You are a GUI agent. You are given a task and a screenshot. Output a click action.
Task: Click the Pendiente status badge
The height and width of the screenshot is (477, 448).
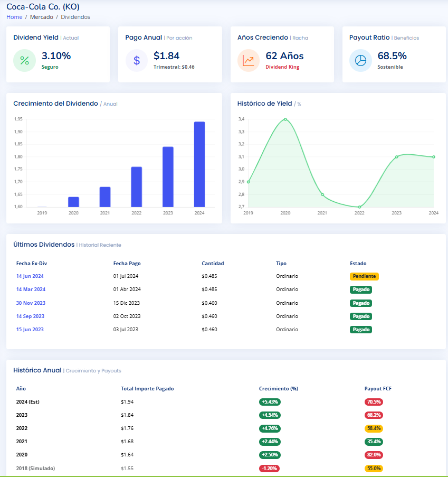point(364,276)
